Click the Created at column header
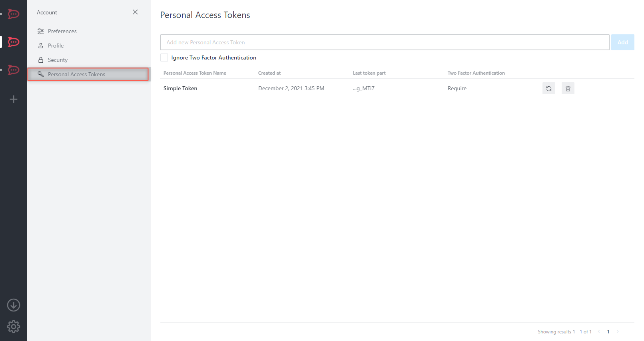This screenshot has width=644, height=341. pos(269,73)
